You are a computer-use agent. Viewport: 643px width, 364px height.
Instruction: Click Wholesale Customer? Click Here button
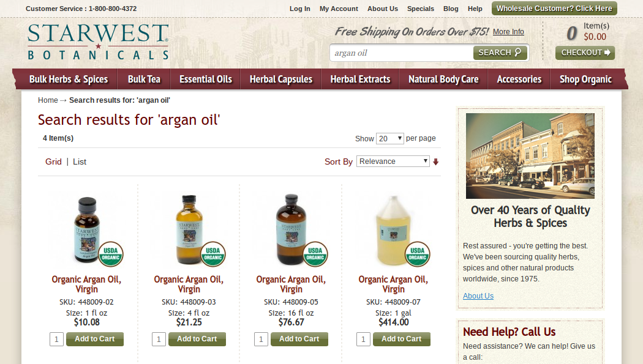554,8
